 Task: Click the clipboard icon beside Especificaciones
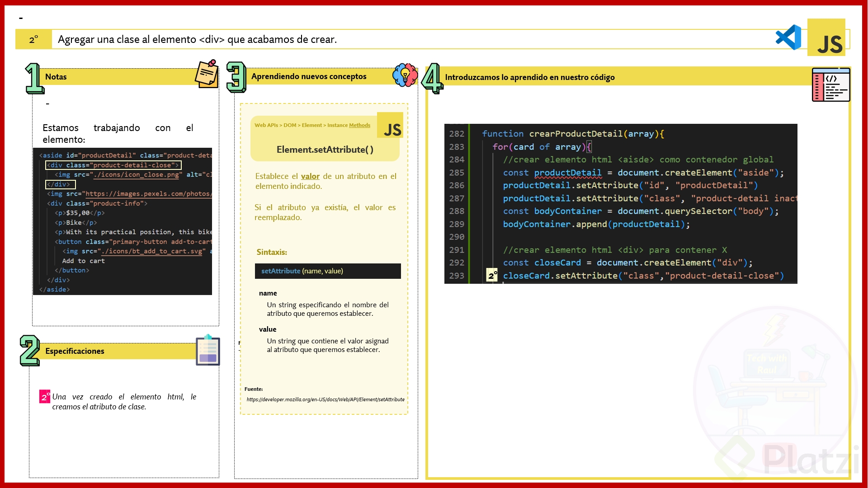[x=208, y=350]
